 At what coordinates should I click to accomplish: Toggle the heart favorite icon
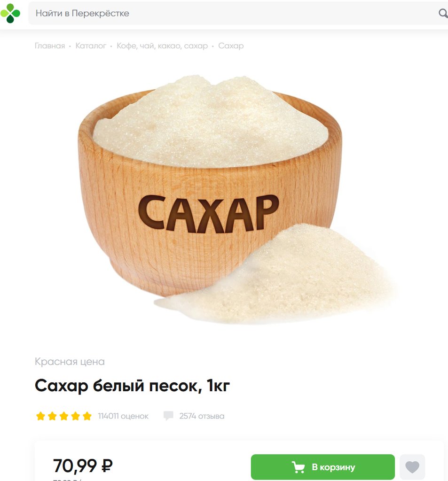coord(412,467)
